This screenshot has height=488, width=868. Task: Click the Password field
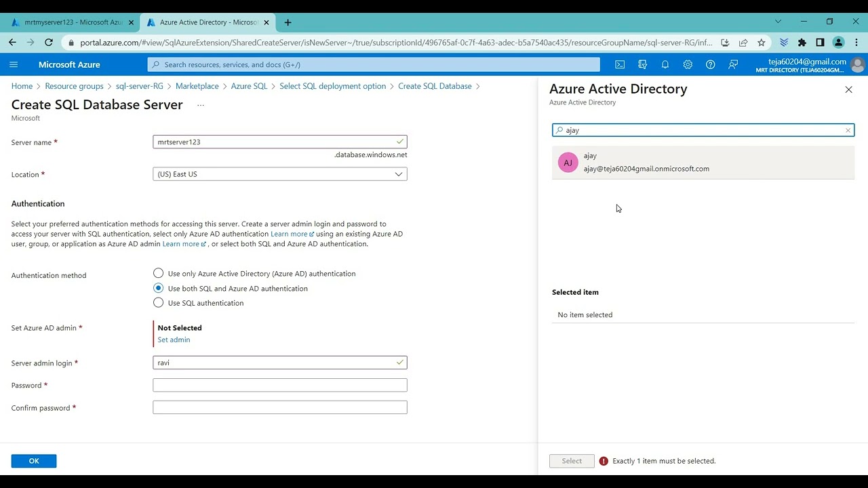pos(280,385)
